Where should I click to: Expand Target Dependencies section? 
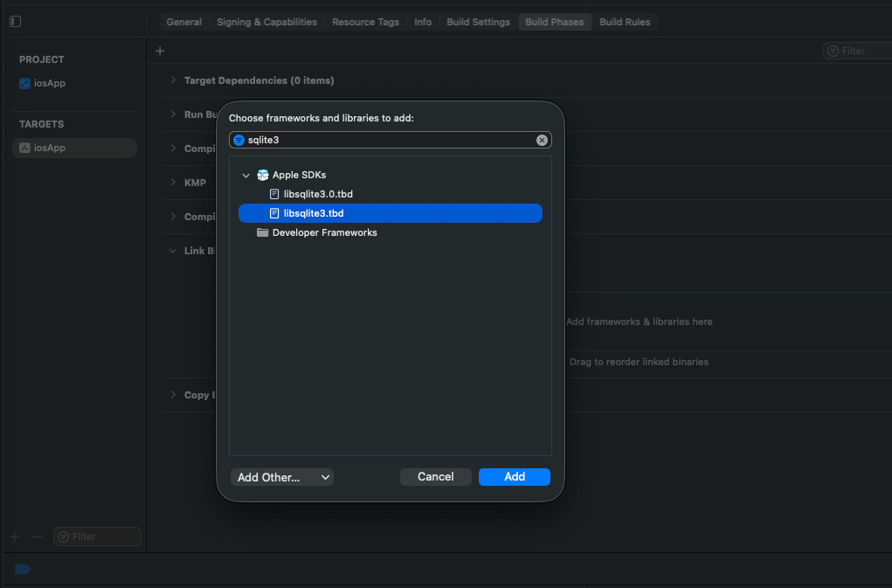[173, 80]
